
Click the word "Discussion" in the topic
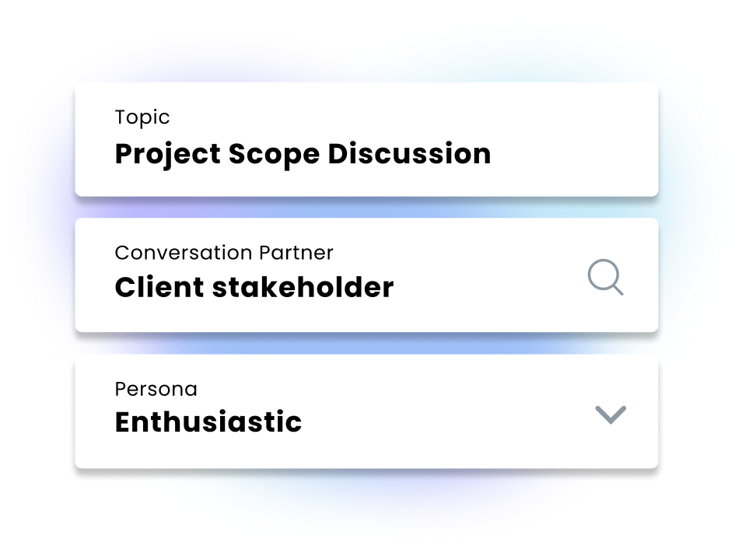point(409,154)
